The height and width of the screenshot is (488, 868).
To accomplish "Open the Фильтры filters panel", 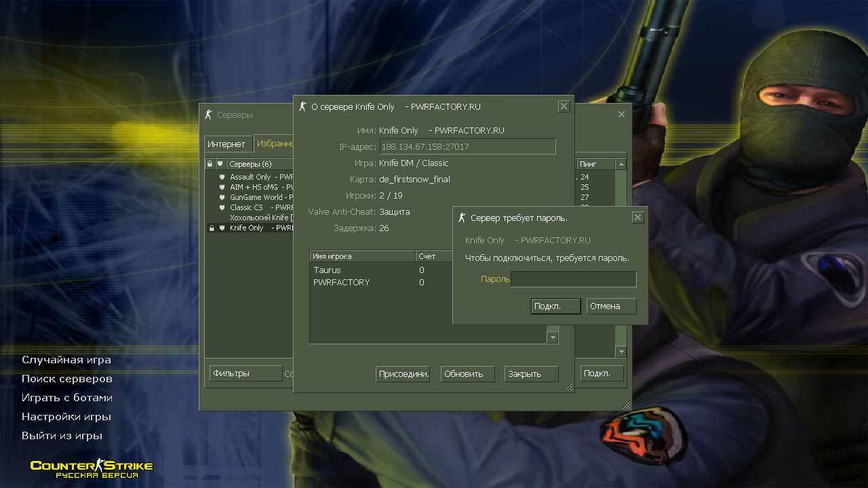I will tap(245, 373).
